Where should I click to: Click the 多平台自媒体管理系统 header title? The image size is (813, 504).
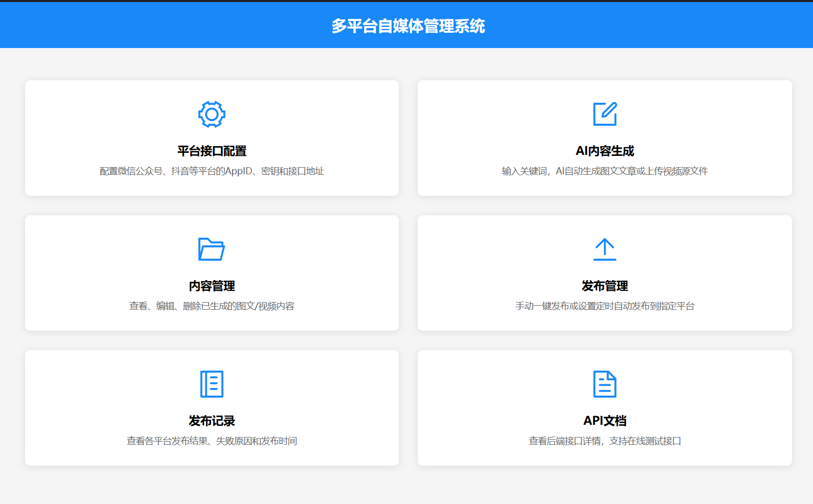[x=408, y=26]
